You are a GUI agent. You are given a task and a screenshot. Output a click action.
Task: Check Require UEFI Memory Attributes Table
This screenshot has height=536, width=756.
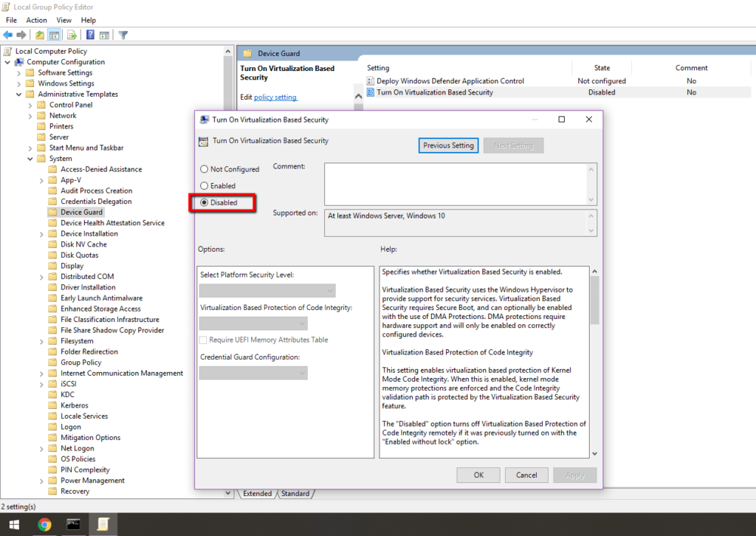point(204,340)
